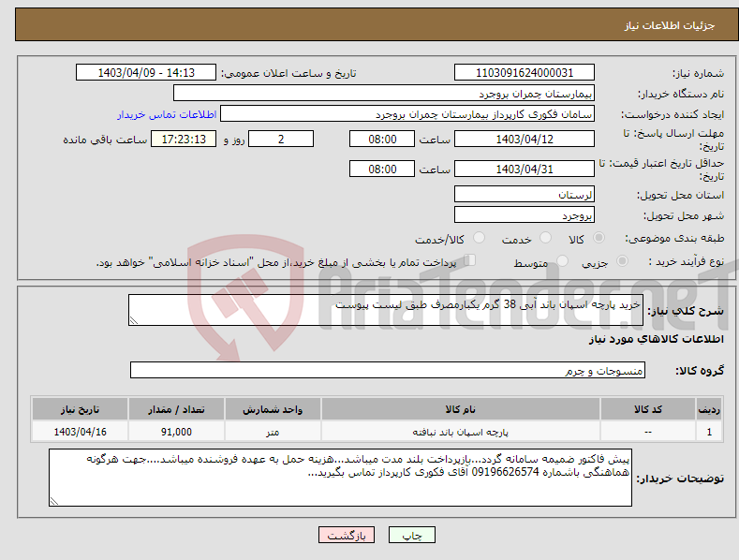Screen dimensions: 739x560
Task: Click the شماره نیاز field 1103091624000031
Action: pos(525,73)
